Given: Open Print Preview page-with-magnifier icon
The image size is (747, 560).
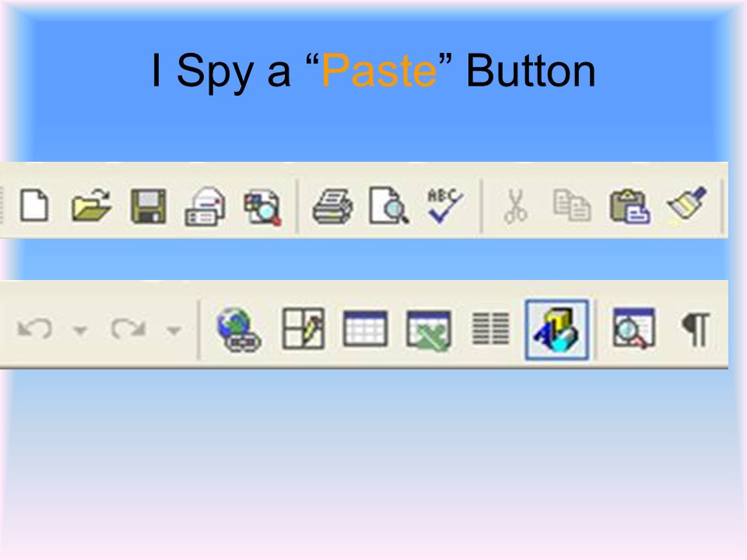Looking at the screenshot, I should coord(388,206).
